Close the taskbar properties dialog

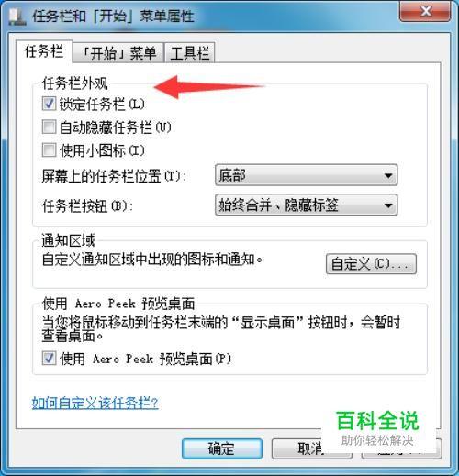(425, 11)
